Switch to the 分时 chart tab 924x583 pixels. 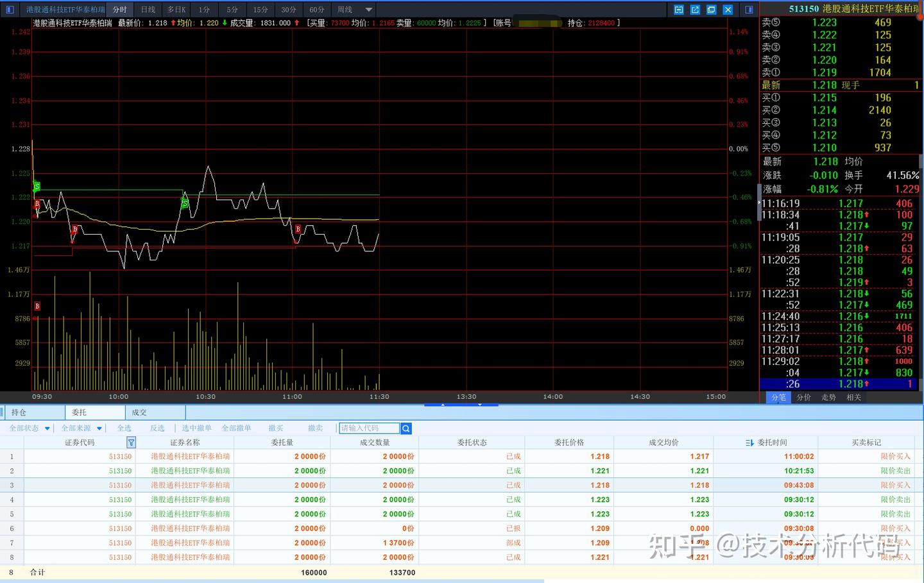[120, 10]
